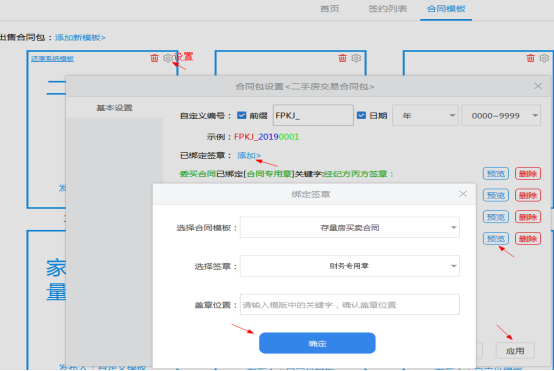The image size is (554, 371).
Task: Select the 合同模板 tab
Action: click(446, 9)
